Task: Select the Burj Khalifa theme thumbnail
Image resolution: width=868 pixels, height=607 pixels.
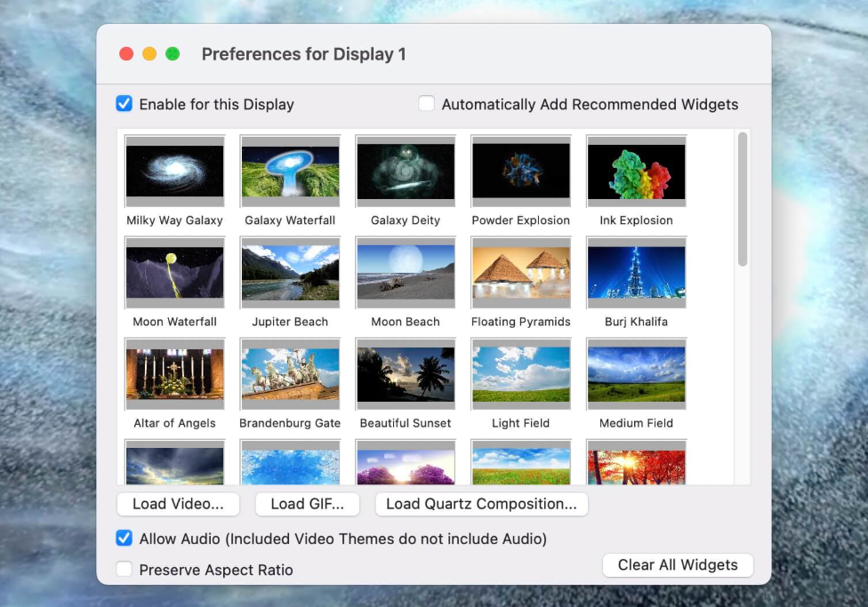Action: click(x=636, y=273)
